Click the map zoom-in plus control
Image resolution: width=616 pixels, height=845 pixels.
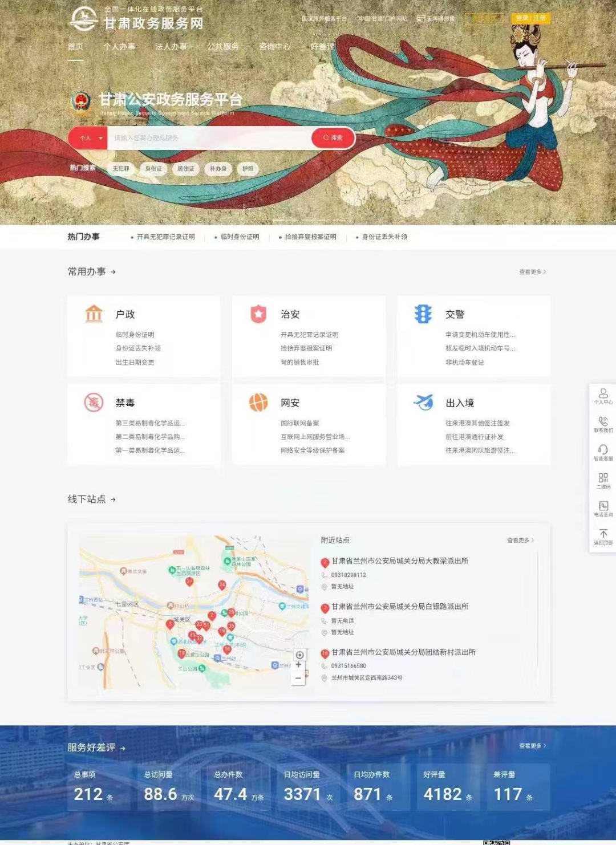tap(299, 664)
